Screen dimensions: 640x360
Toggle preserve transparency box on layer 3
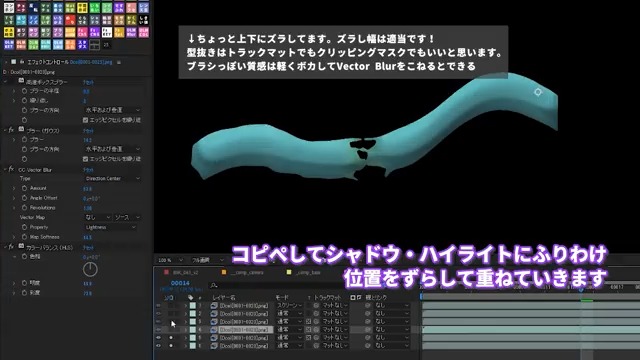click(x=309, y=322)
